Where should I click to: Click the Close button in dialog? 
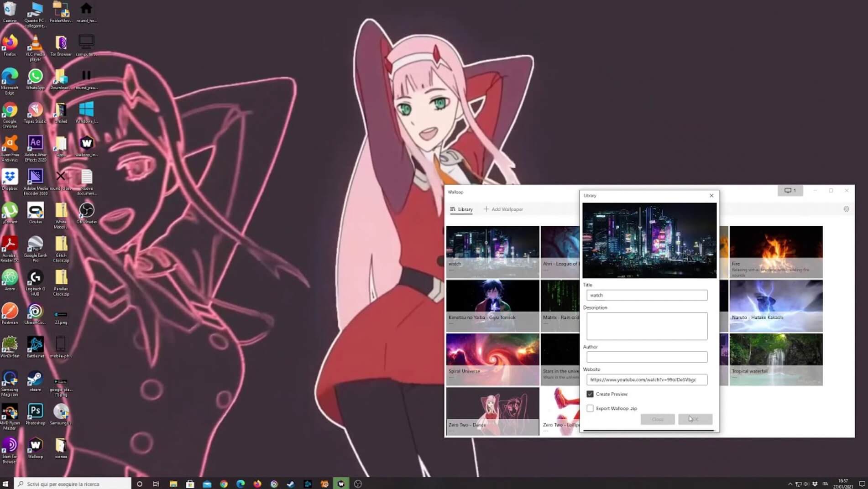657,419
